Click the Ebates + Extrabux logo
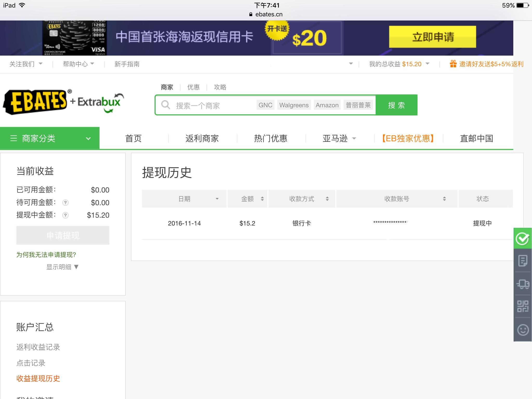Image resolution: width=532 pixels, height=399 pixels. point(62,102)
